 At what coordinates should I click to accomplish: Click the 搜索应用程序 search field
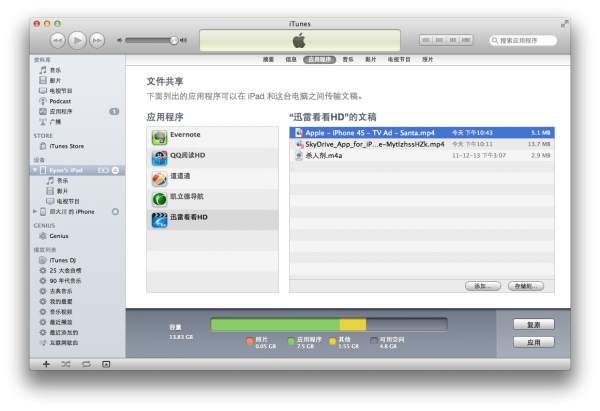tap(523, 40)
